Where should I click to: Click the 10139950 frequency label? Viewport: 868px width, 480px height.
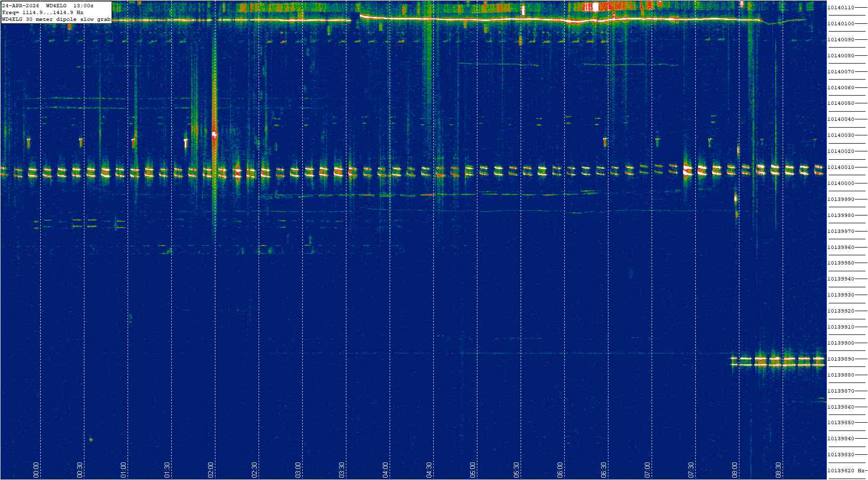[841, 263]
